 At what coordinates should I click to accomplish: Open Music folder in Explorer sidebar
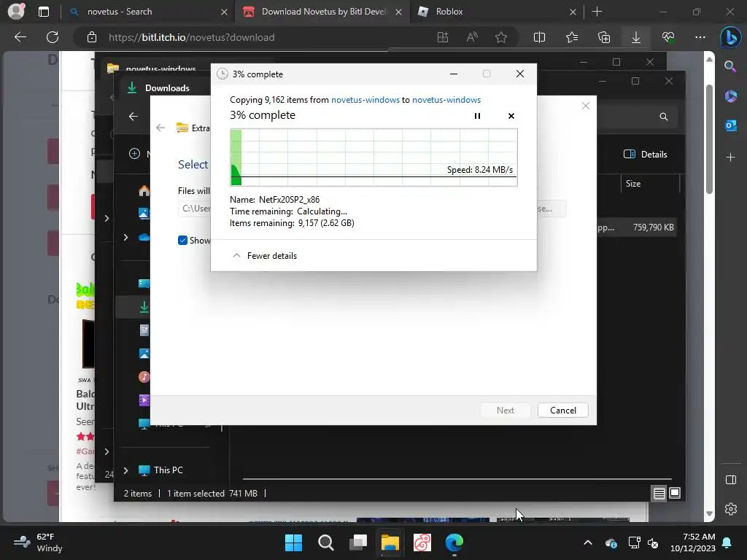144,377
